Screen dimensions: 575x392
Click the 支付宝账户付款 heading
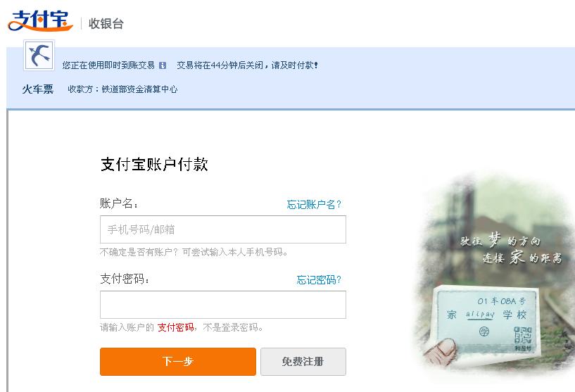pos(154,164)
